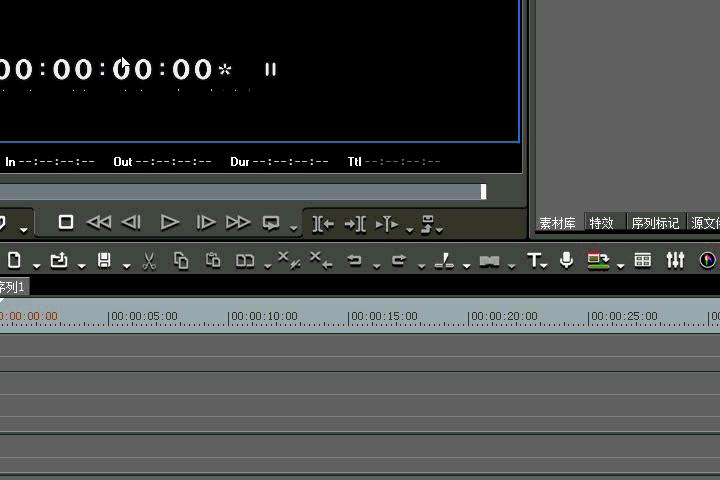The height and width of the screenshot is (480, 720).
Task: Jump to 00:00:20:00 on timeline ruler
Action: [504, 316]
